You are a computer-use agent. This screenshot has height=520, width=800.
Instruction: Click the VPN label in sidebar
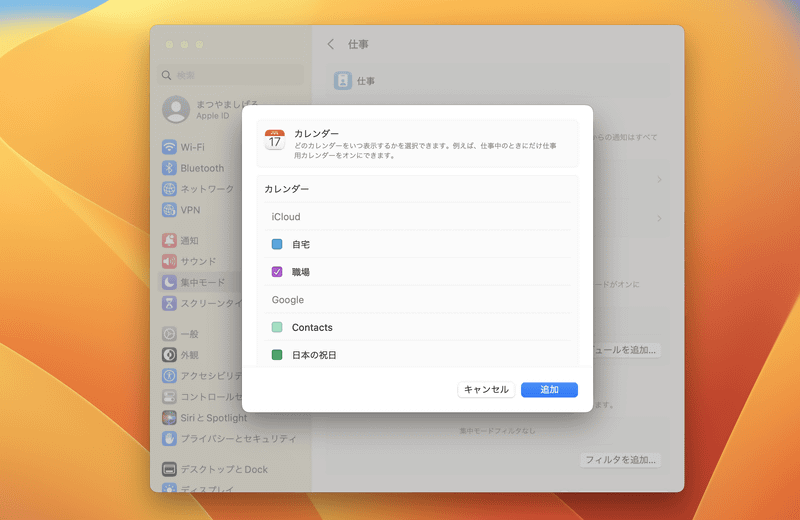coord(190,210)
